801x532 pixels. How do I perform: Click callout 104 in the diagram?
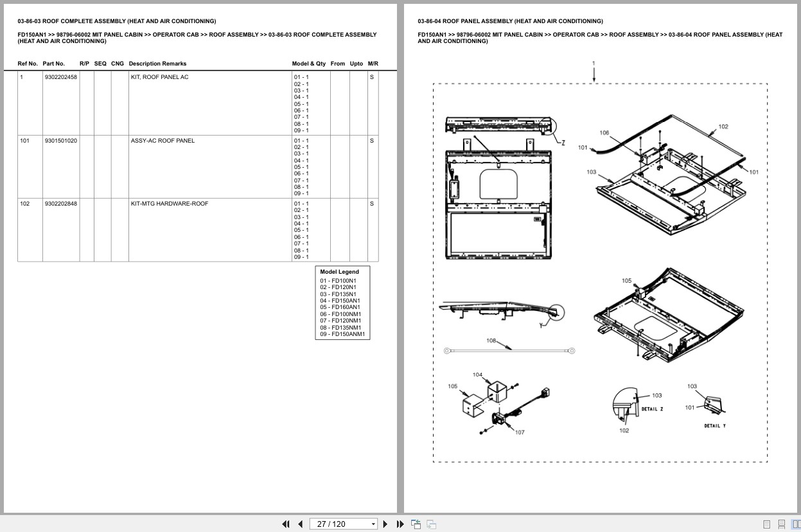(x=477, y=375)
